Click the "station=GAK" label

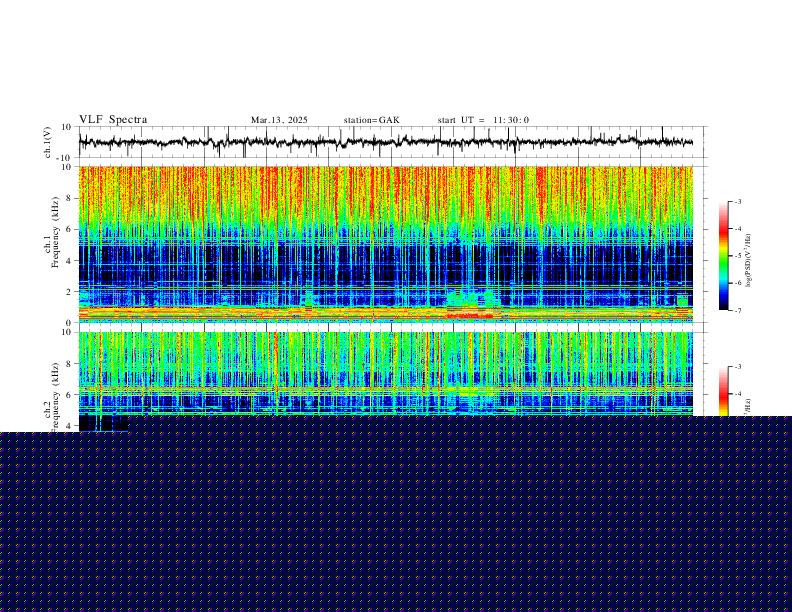372,120
